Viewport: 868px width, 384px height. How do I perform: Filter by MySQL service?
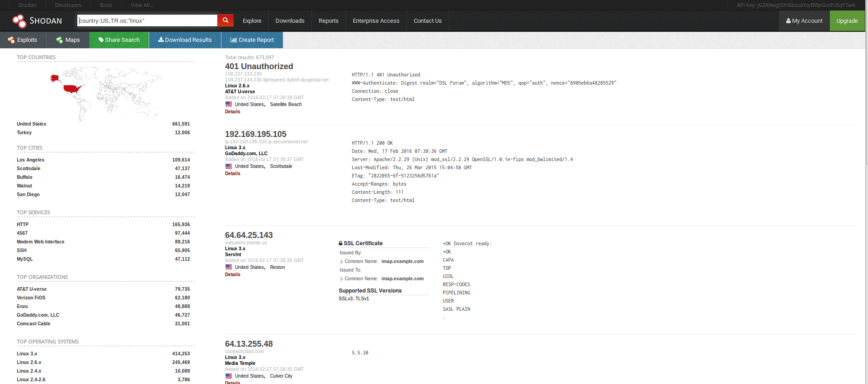point(25,259)
